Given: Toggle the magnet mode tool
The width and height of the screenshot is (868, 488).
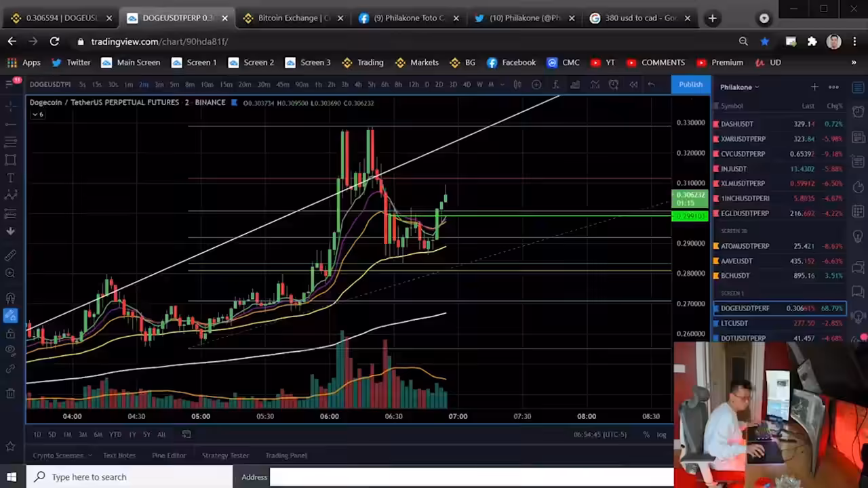Looking at the screenshot, I should pyautogui.click(x=10, y=298).
